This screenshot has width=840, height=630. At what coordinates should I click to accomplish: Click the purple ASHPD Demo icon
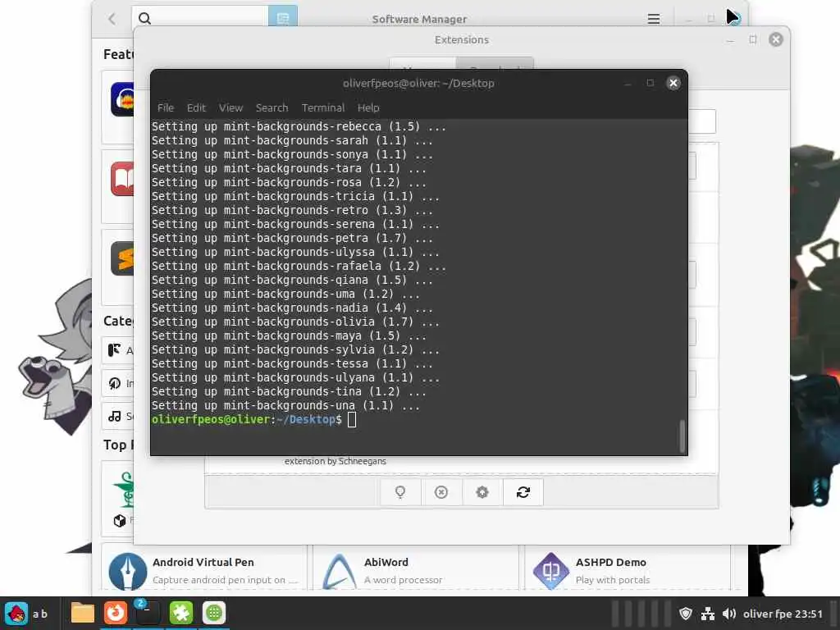pos(550,571)
